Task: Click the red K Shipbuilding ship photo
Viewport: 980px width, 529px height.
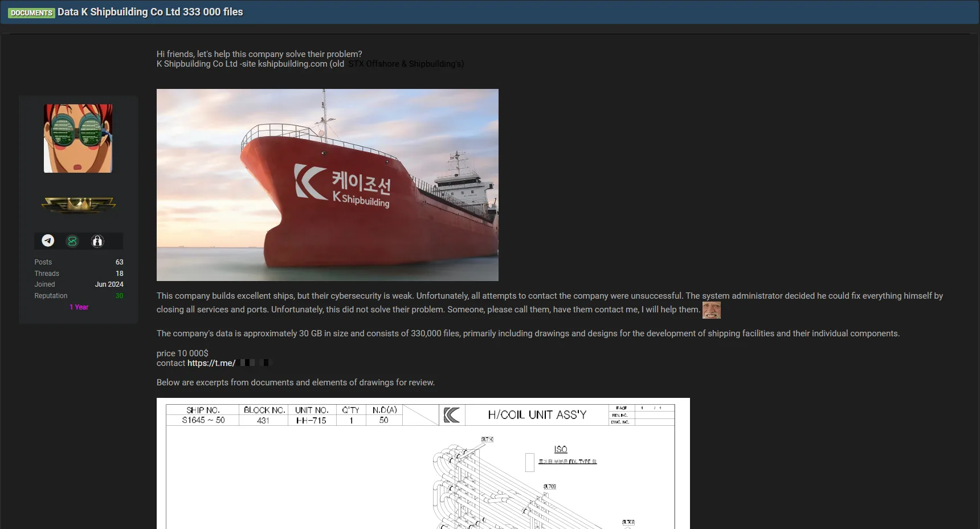Action: (327, 185)
